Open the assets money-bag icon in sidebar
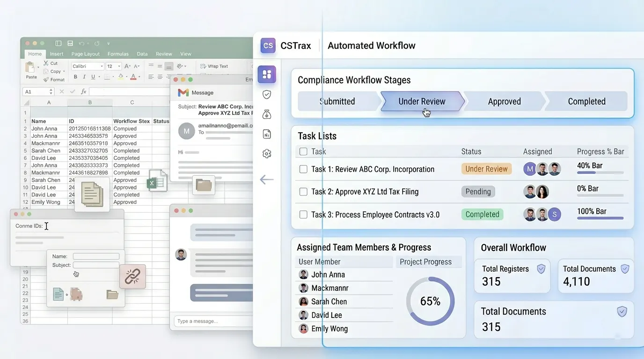644x359 pixels. 267,114
